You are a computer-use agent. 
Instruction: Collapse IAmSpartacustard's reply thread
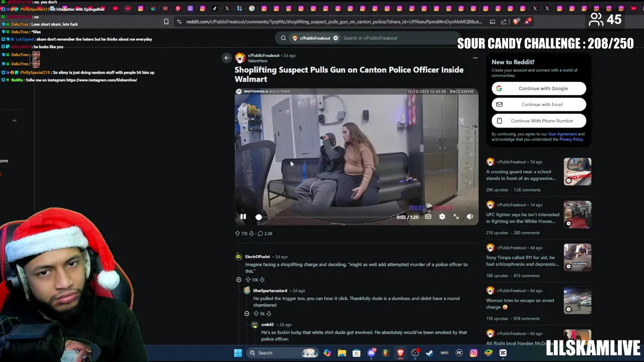pyautogui.click(x=247, y=314)
